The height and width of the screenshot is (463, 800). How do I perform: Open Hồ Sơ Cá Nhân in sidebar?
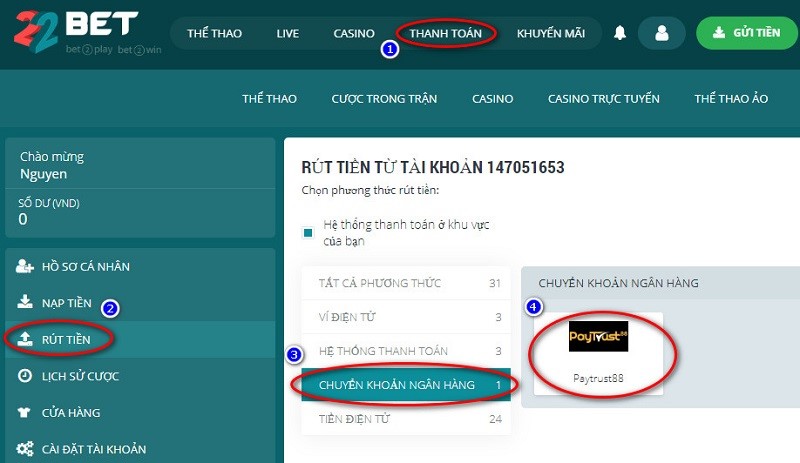click(85, 266)
